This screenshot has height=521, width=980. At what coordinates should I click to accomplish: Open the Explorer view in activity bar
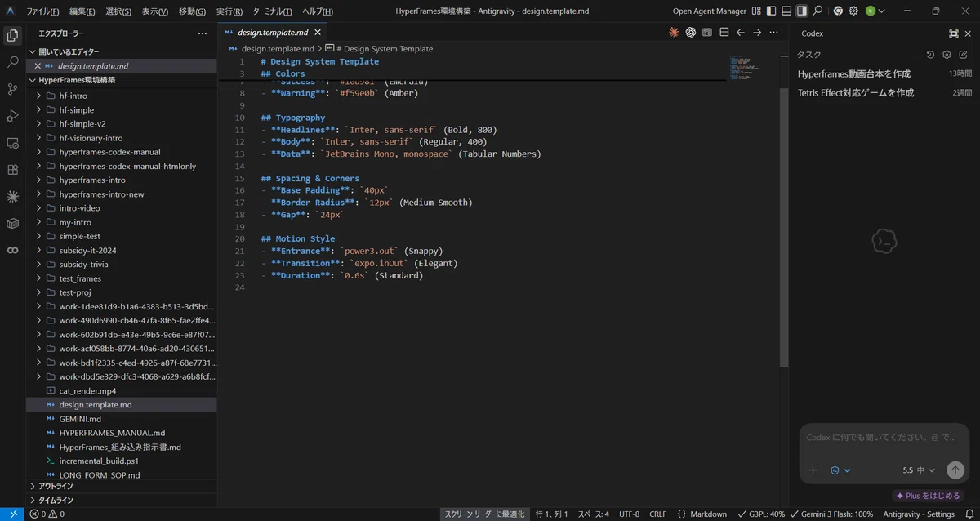point(12,35)
